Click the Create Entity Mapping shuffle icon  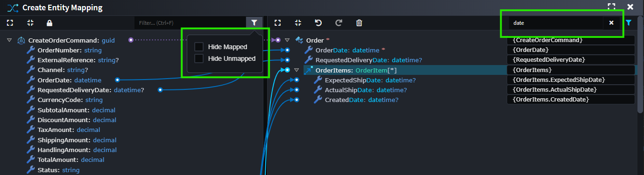[13, 7]
